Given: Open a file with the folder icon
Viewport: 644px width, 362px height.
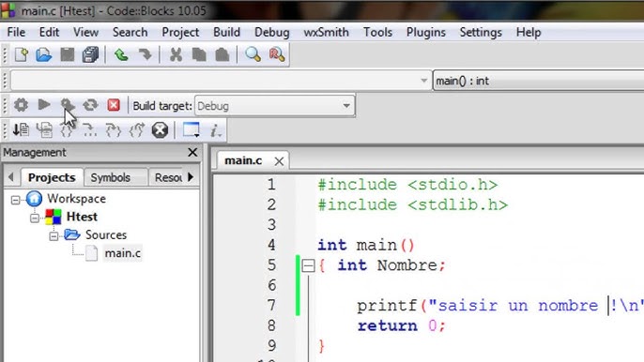Looking at the screenshot, I should coord(43,54).
